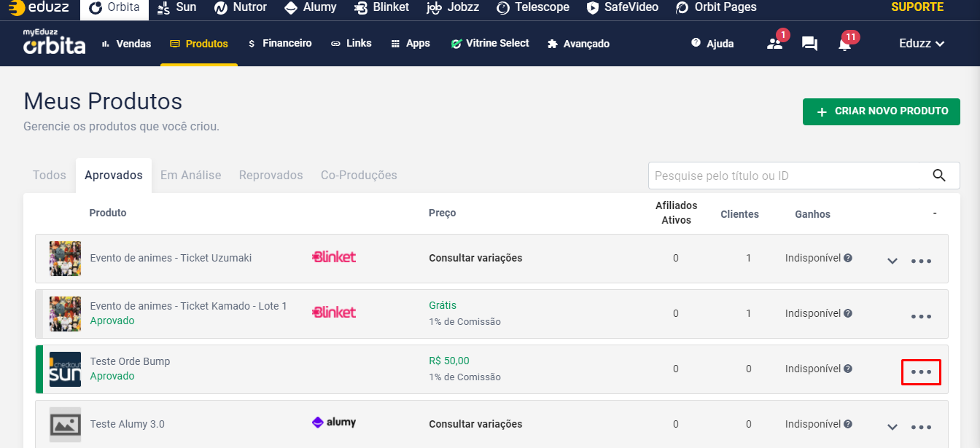Click the product search input field
The width and height of the screenshot is (980, 448).
(x=787, y=176)
